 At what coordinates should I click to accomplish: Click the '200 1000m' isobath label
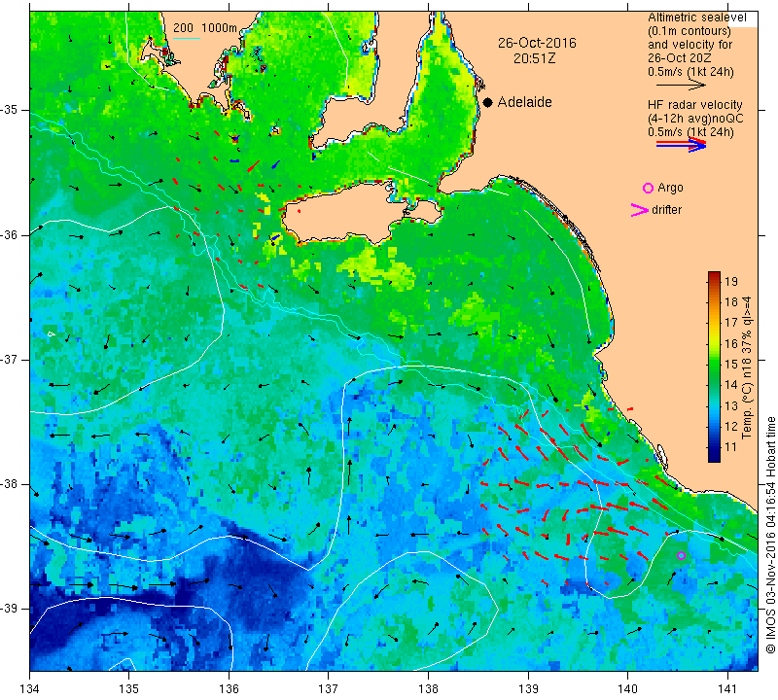pos(205,28)
